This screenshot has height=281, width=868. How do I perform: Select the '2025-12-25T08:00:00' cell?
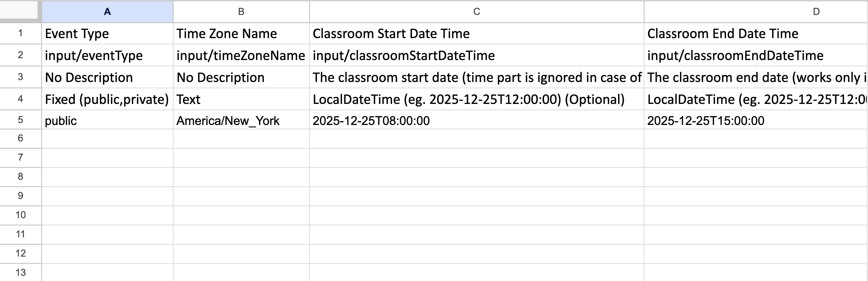pos(476,121)
